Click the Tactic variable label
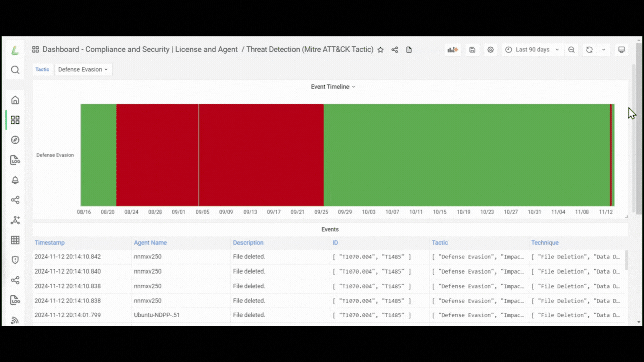The height and width of the screenshot is (362, 644). click(42, 69)
